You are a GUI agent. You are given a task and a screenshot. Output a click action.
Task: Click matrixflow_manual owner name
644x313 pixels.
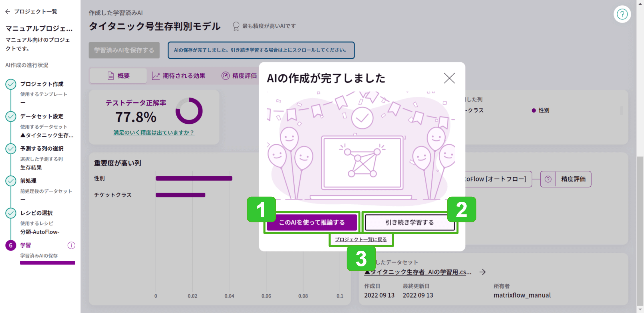522,295
